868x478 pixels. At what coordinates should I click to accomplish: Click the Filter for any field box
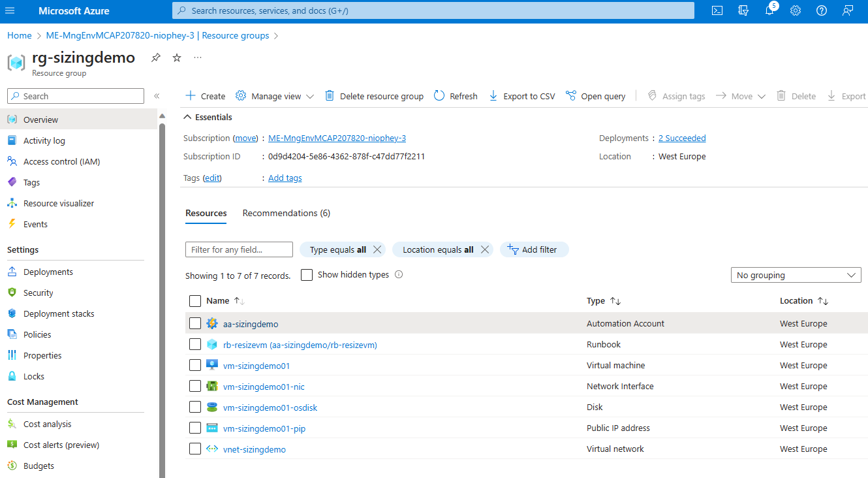239,249
